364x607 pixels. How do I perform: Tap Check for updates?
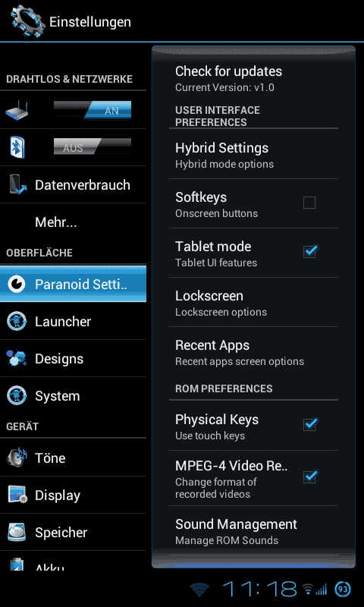coord(253,79)
